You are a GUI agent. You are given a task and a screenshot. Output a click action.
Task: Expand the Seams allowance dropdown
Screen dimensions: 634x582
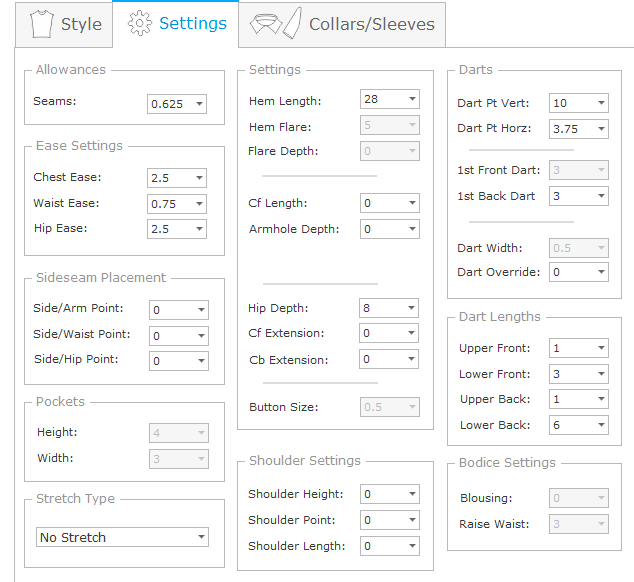(x=199, y=104)
